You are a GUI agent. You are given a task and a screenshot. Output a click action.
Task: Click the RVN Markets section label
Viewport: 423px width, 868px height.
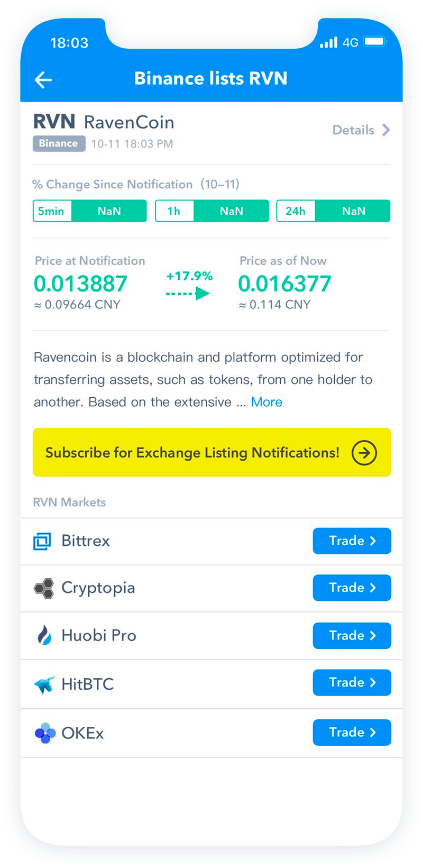pyautogui.click(x=69, y=502)
